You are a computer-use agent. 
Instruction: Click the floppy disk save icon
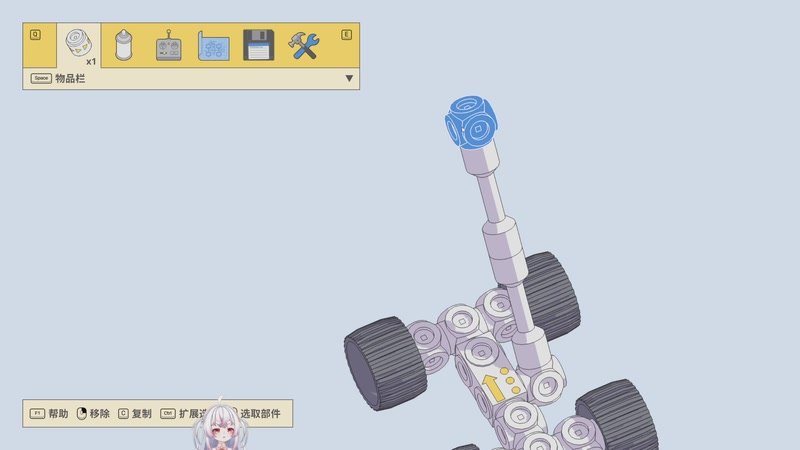click(x=259, y=45)
